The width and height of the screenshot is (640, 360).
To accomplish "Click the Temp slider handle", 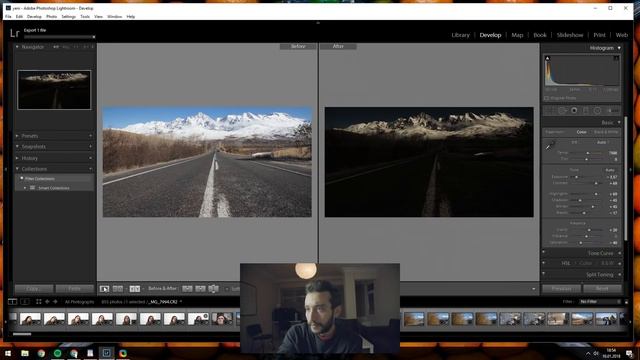I will coord(588,153).
